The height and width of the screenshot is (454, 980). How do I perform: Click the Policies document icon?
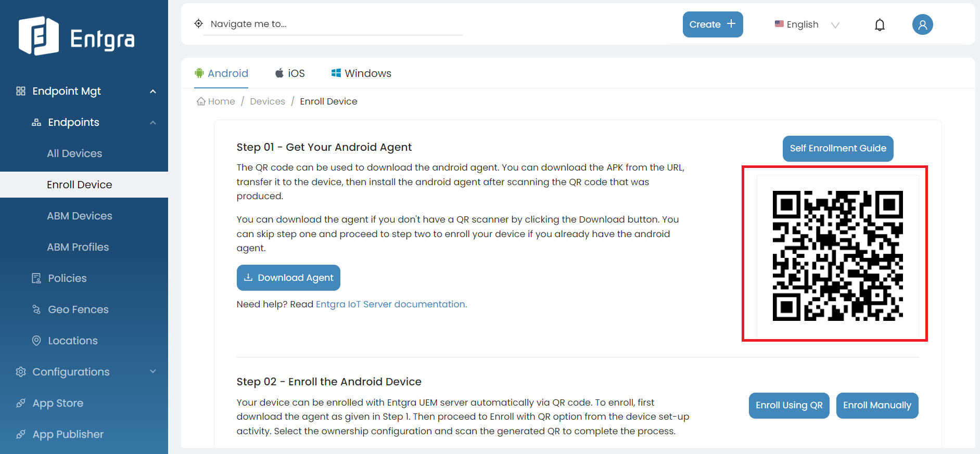coord(36,278)
